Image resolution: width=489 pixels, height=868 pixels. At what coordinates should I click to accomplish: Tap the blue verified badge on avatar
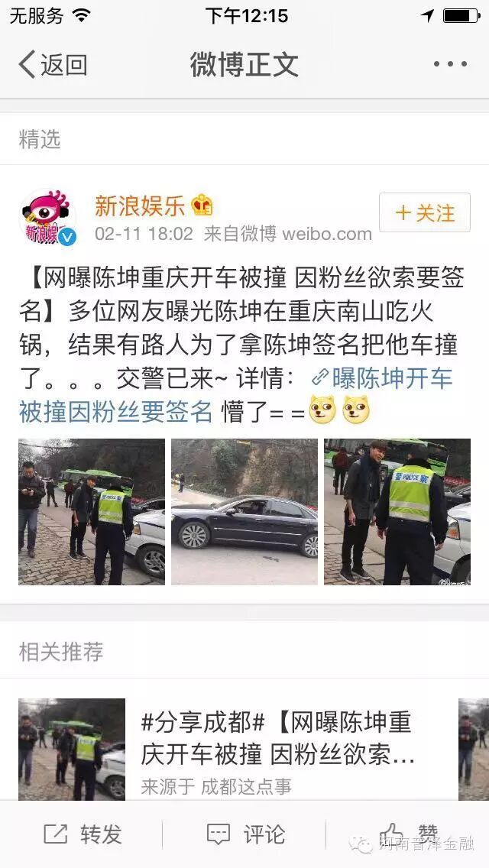point(67,238)
